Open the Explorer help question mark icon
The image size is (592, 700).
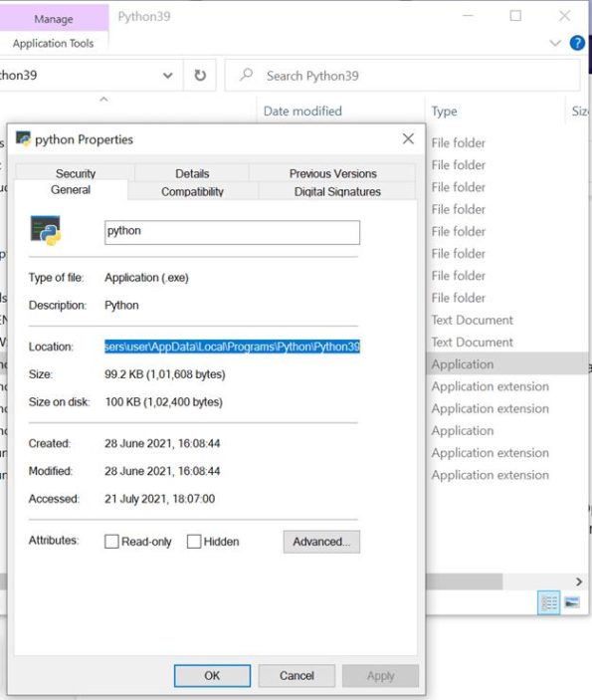tap(577, 43)
